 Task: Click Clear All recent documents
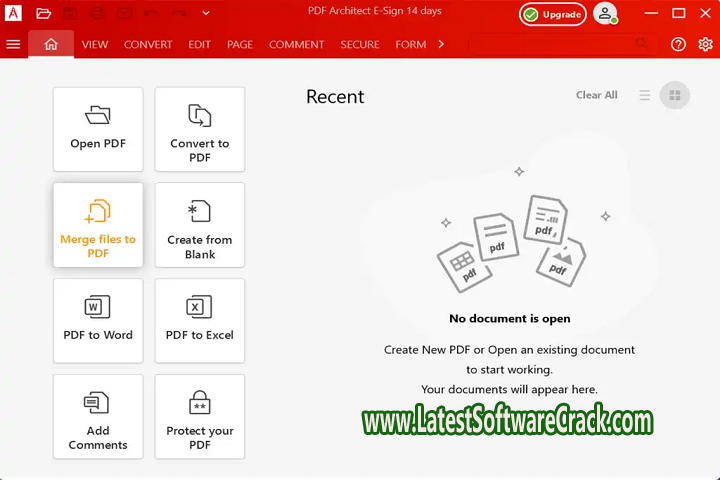click(x=596, y=95)
